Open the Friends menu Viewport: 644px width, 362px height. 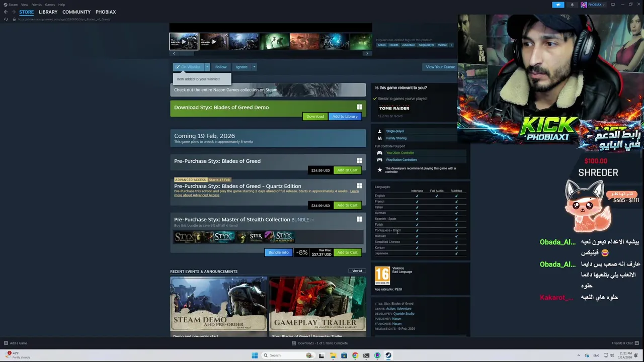tap(37, 5)
